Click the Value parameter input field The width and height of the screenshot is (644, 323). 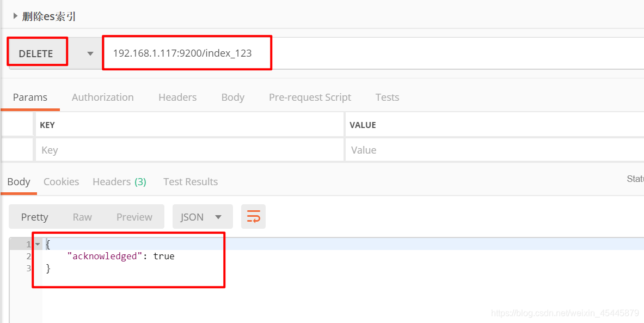pyautogui.click(x=494, y=150)
